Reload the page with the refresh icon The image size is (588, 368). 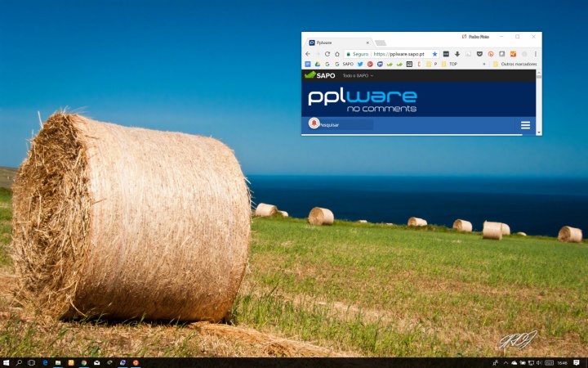327,54
